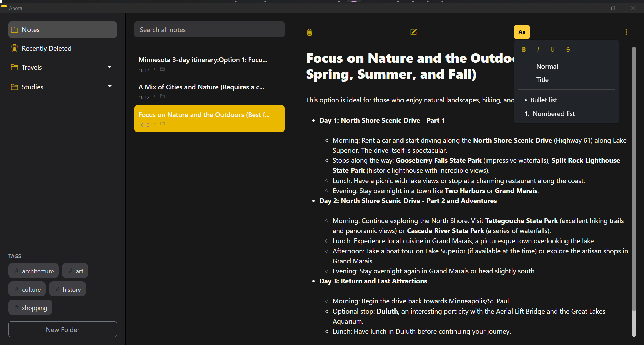Click the Tettegouche State Park text
Image resolution: width=644 pixels, height=345 pixels.
point(522,221)
